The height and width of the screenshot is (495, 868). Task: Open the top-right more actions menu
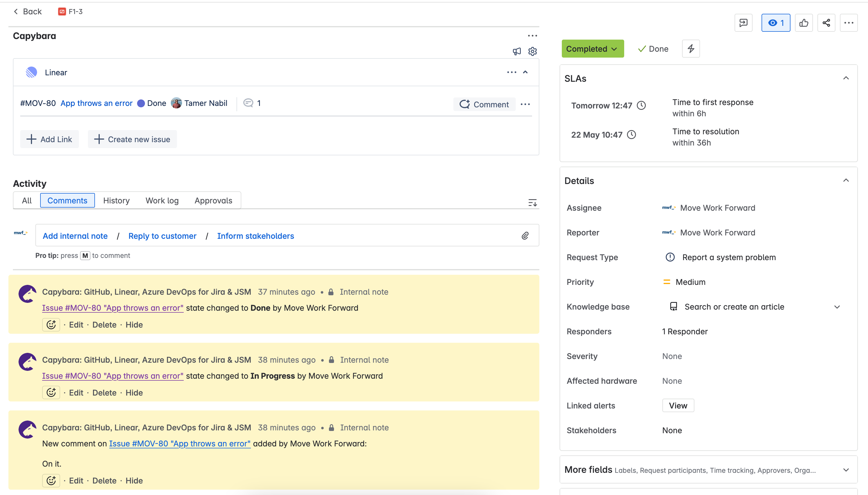pyautogui.click(x=849, y=23)
